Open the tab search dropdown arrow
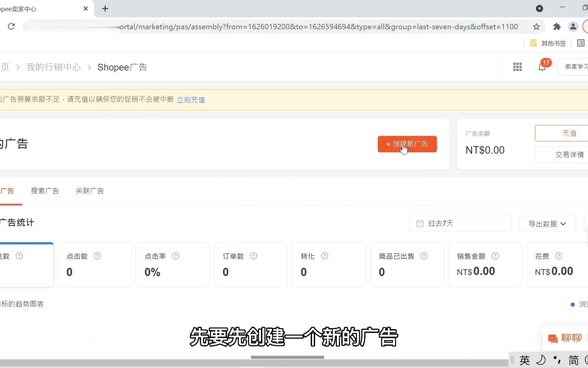Viewport: 588px width, 368px height. (539, 9)
